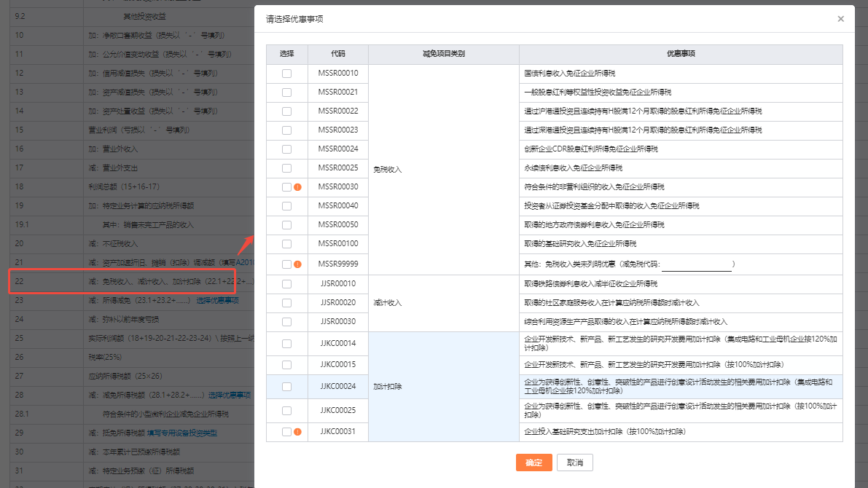Screen dimensions: 868x488
Task: Toggle the checkbox for JJSR00030
Action: (x=286, y=322)
